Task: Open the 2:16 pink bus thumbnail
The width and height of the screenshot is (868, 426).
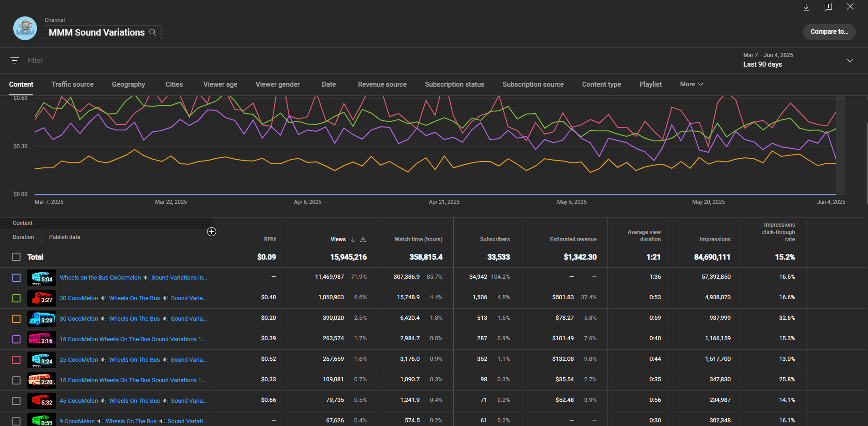Action: [42, 339]
